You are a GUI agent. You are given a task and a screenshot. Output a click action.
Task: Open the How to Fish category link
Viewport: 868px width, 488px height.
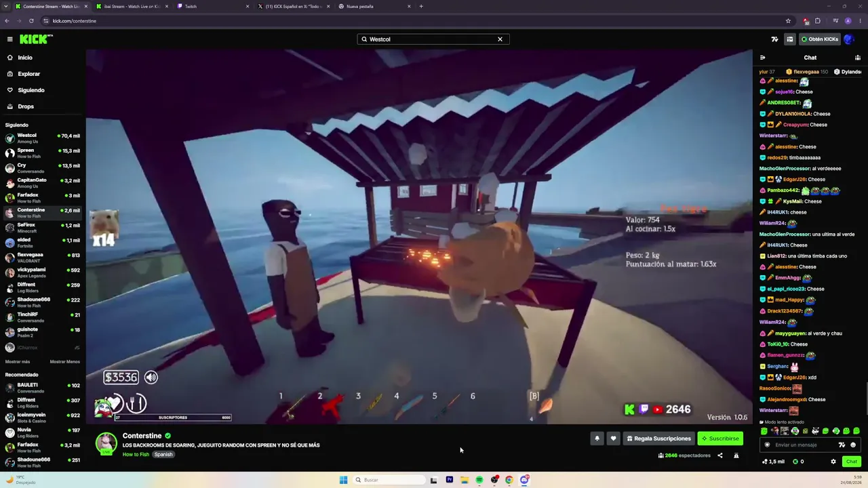point(136,455)
